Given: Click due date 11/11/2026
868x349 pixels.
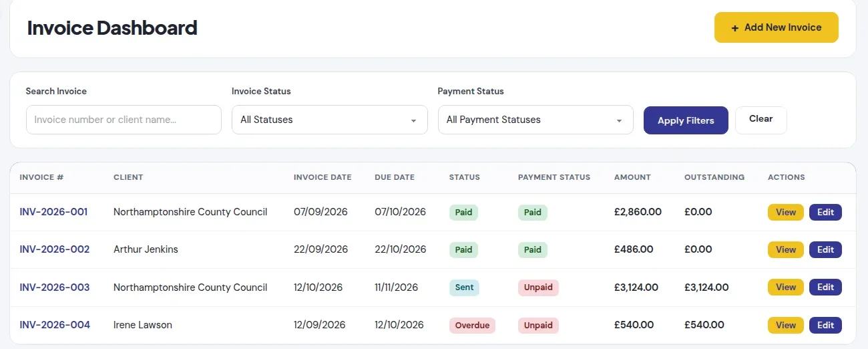Looking at the screenshot, I should (x=396, y=287).
